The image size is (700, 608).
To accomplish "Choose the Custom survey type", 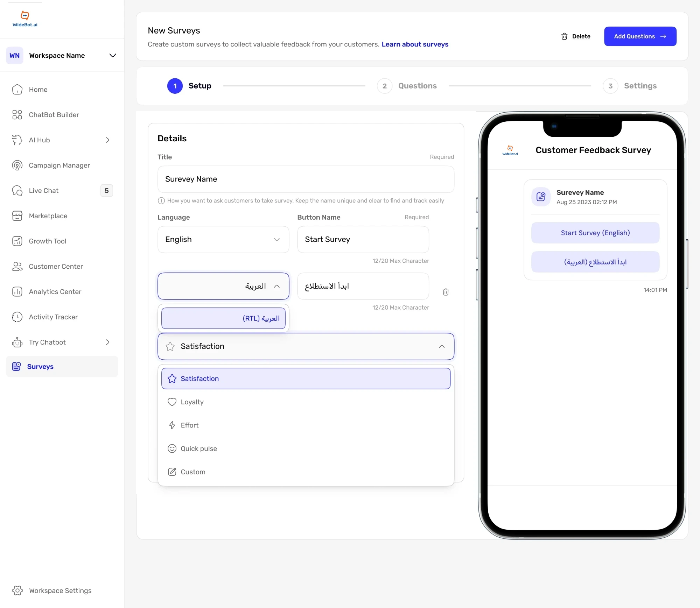I will pos(306,472).
